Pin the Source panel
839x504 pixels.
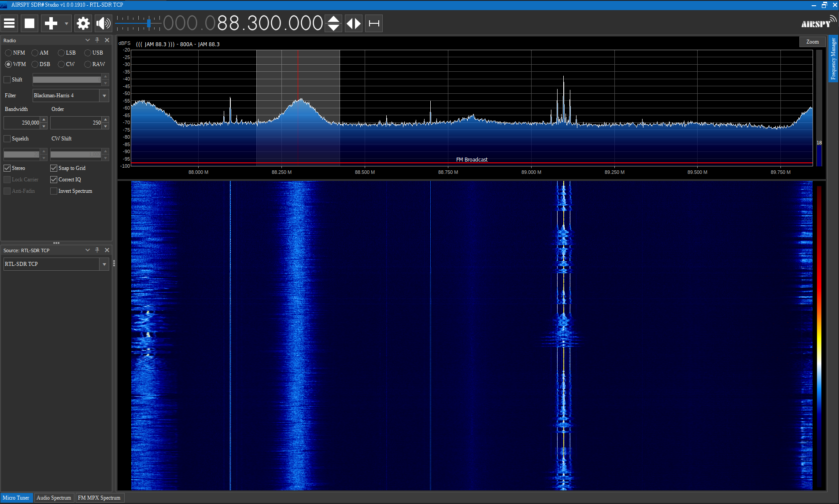(x=97, y=250)
